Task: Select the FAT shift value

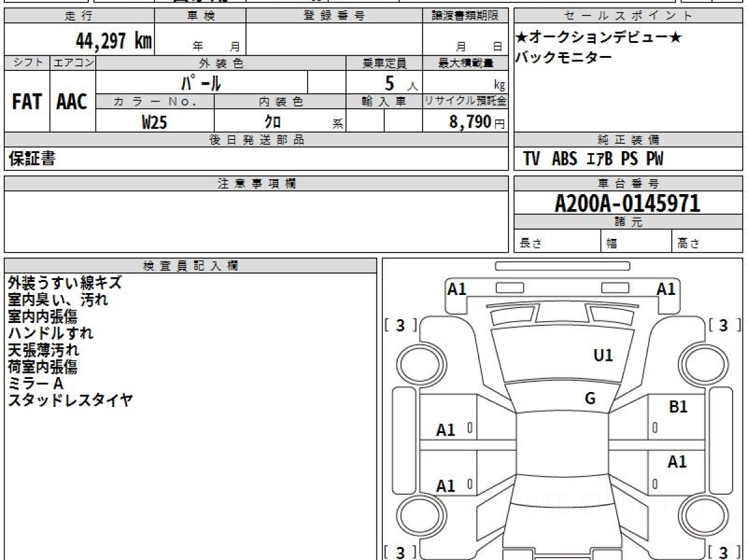Action: 27,102
